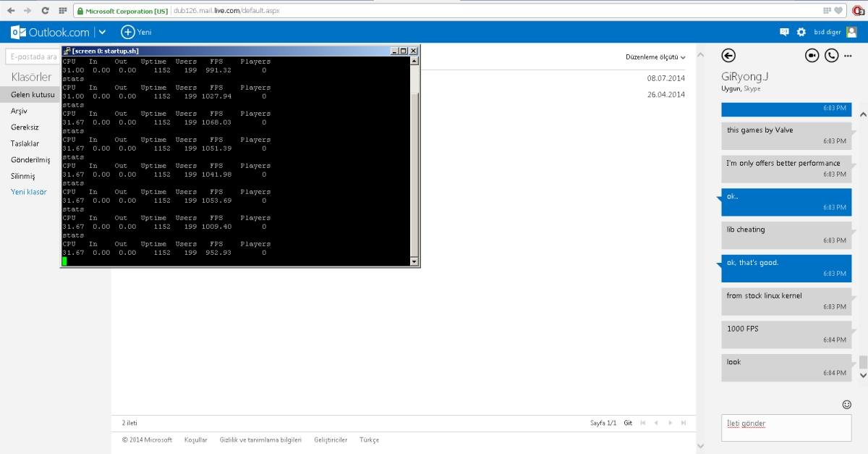Click the Klasörler heading

tap(31, 77)
